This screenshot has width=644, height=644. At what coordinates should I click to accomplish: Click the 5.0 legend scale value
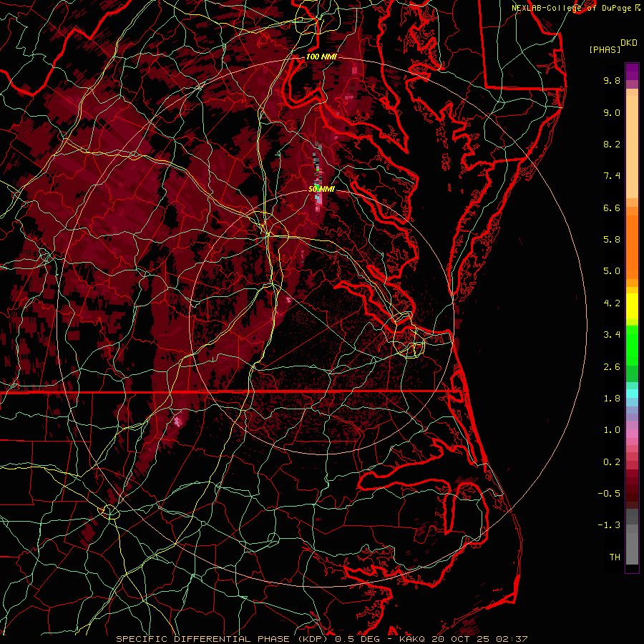(x=612, y=271)
